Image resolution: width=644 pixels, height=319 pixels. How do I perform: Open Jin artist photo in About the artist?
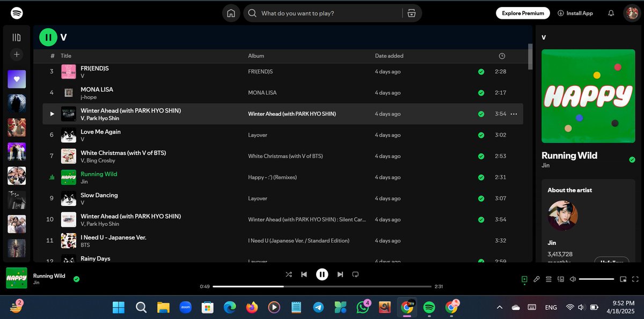(x=562, y=216)
